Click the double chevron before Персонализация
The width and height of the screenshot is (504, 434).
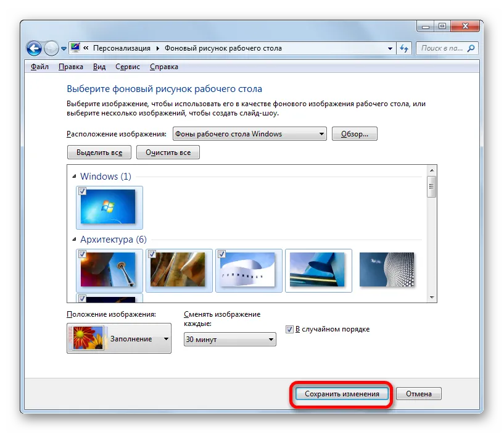pos(86,48)
